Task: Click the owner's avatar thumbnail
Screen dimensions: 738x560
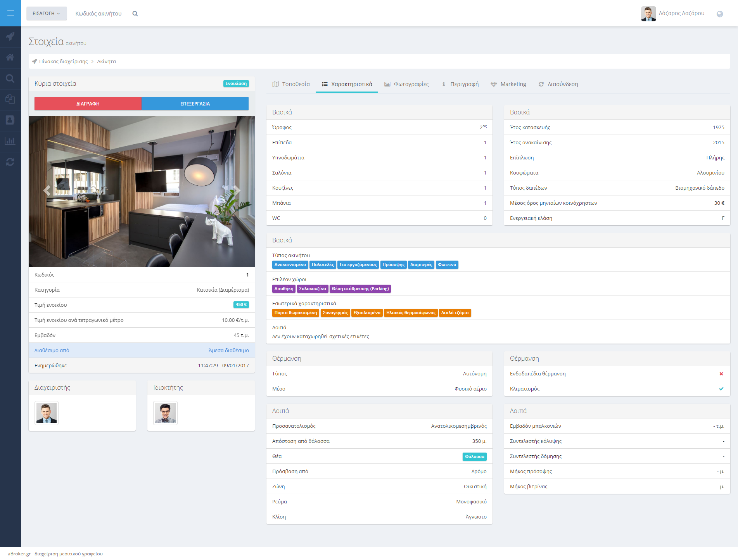Action: pyautogui.click(x=165, y=413)
